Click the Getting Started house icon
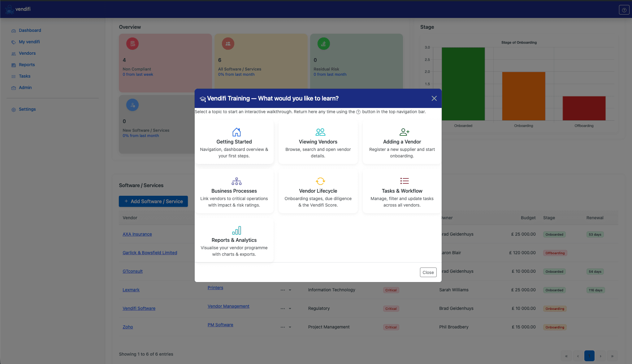The width and height of the screenshot is (632, 364). [236, 132]
